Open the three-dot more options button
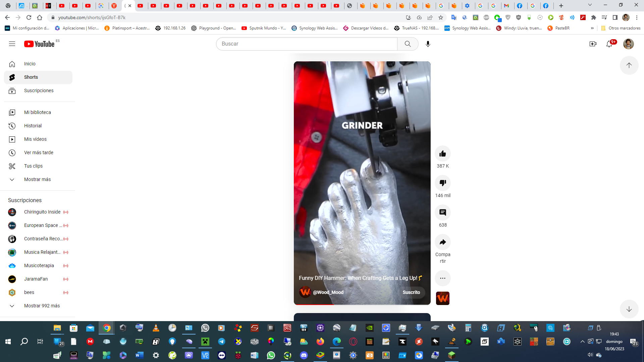 (442, 278)
